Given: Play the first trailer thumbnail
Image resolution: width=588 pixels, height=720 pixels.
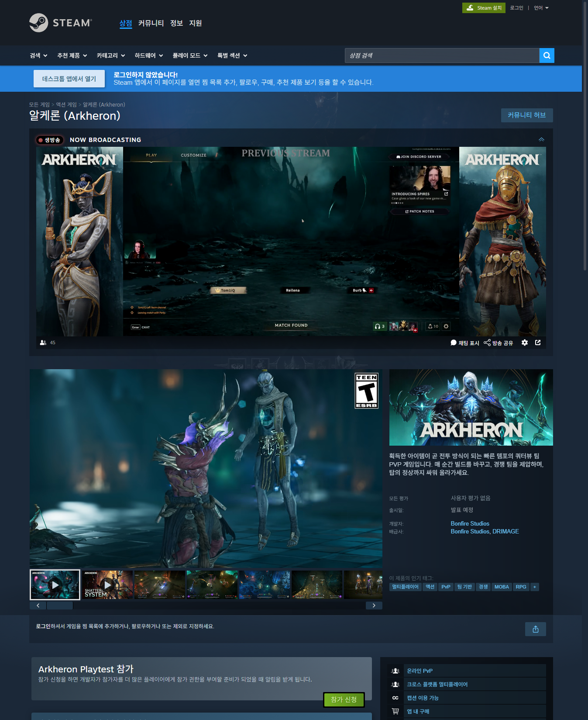Looking at the screenshot, I should (55, 585).
